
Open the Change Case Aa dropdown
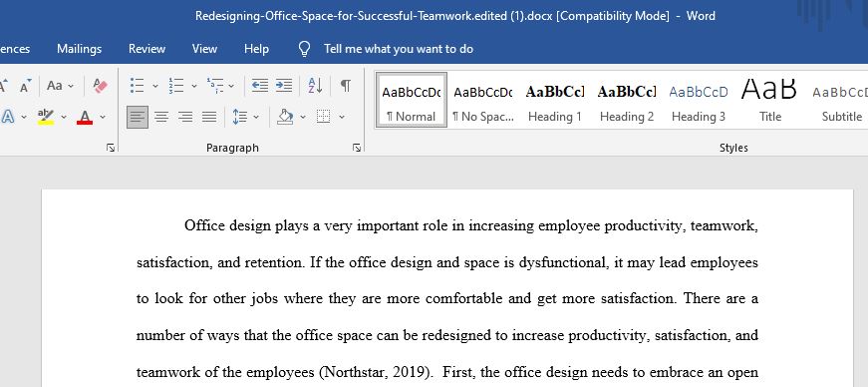60,86
